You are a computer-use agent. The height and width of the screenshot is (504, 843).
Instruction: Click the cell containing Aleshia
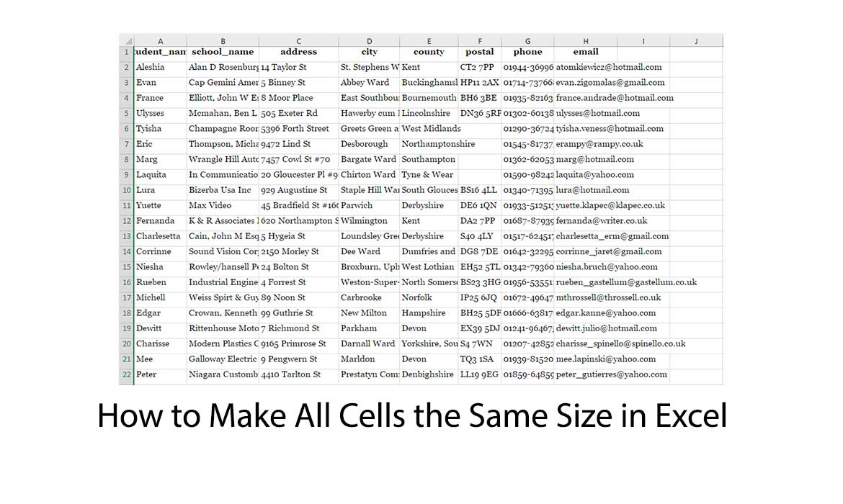[x=160, y=67]
